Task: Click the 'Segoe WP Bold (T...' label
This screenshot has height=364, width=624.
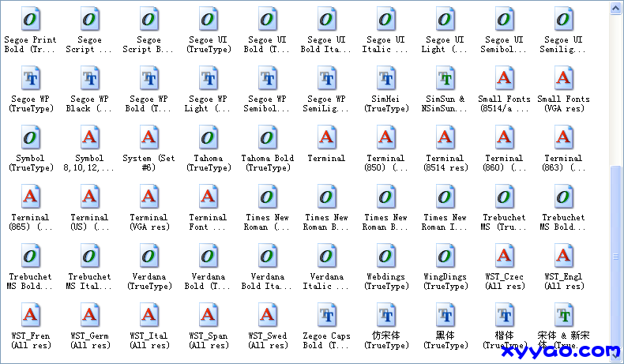Action: pos(148,103)
